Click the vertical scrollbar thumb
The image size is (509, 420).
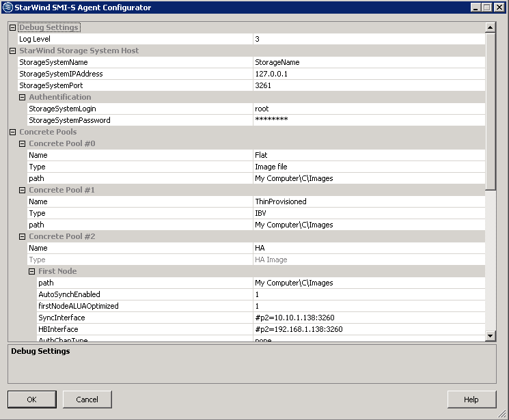[490, 111]
